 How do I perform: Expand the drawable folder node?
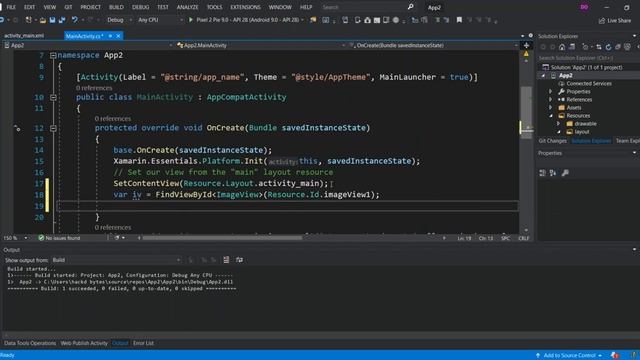[559, 124]
